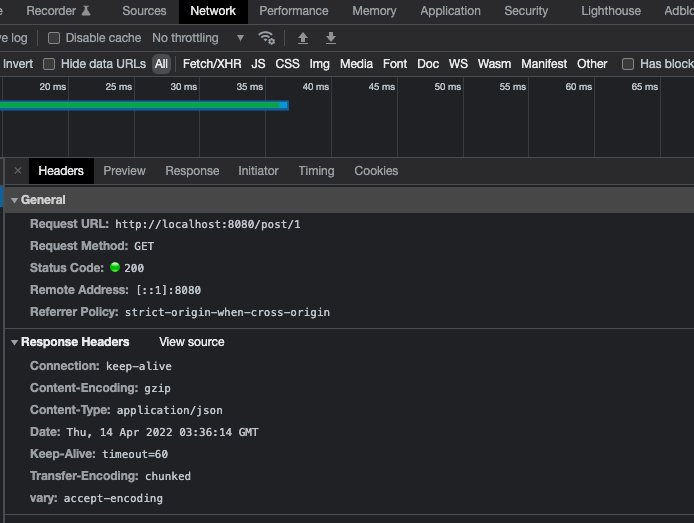Screen dimensions: 694x523
Task: Collapse the Response Headers section
Action: (x=15, y=342)
